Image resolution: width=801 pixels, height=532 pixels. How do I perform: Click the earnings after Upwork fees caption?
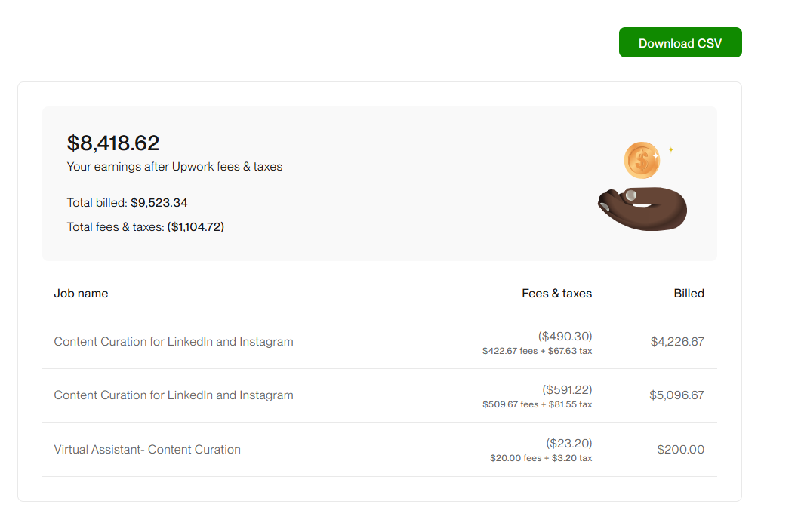pos(174,167)
